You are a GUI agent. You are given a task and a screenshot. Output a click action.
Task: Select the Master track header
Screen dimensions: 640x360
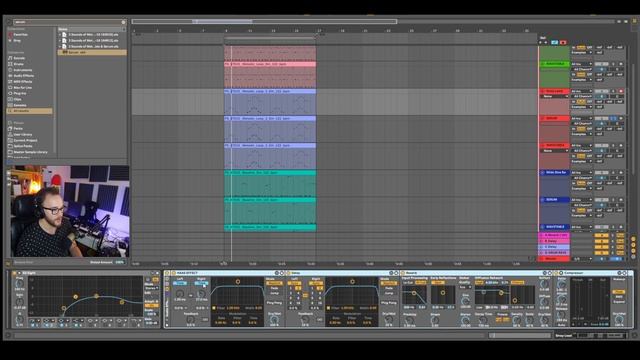[x=554, y=259]
